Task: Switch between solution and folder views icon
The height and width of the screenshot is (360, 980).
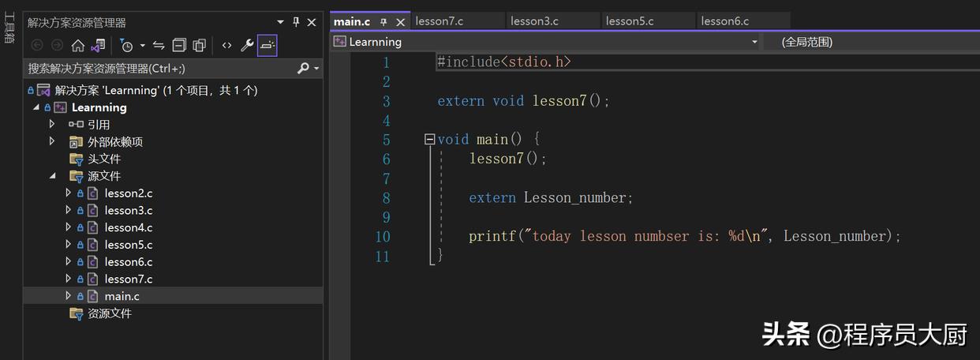Action: [98, 46]
